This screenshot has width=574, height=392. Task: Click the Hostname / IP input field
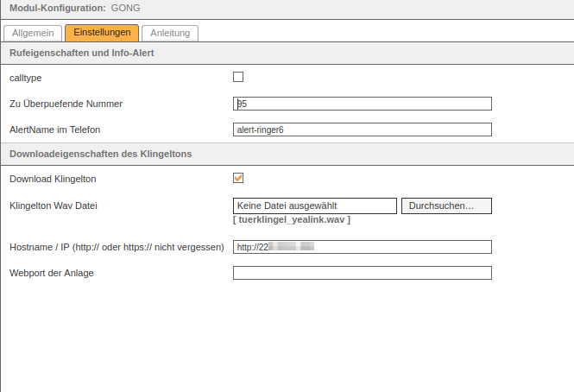coord(362,247)
